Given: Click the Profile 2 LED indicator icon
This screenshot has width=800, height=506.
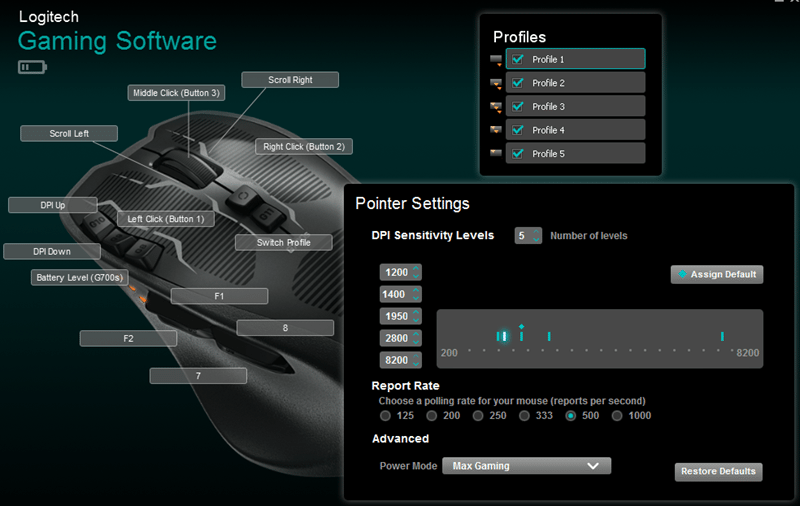Looking at the screenshot, I should point(496,84).
